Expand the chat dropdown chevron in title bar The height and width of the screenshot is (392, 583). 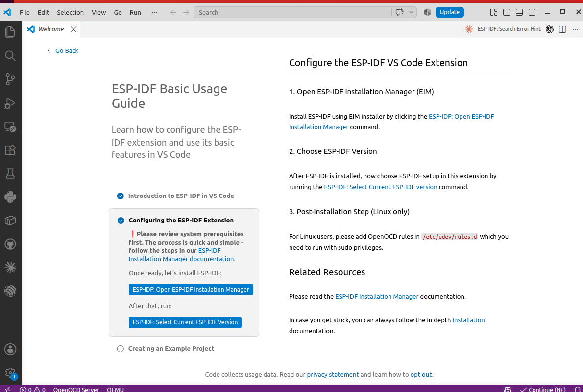tap(411, 12)
